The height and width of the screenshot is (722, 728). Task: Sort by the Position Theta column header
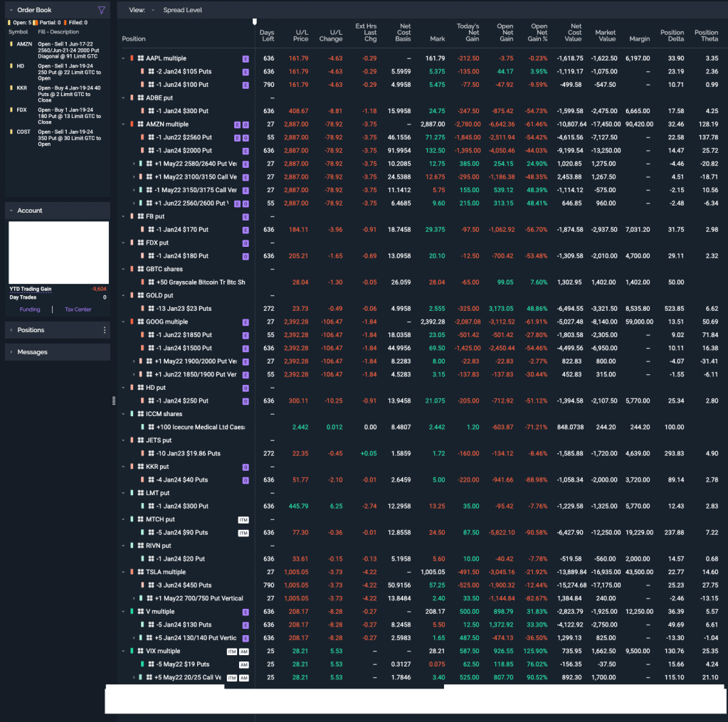click(x=706, y=36)
